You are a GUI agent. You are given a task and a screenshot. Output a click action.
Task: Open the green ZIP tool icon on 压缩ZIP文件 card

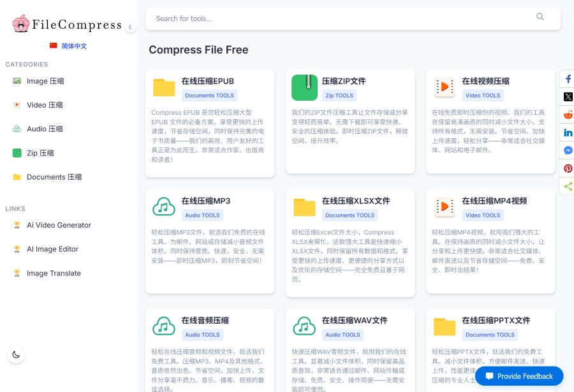304,87
